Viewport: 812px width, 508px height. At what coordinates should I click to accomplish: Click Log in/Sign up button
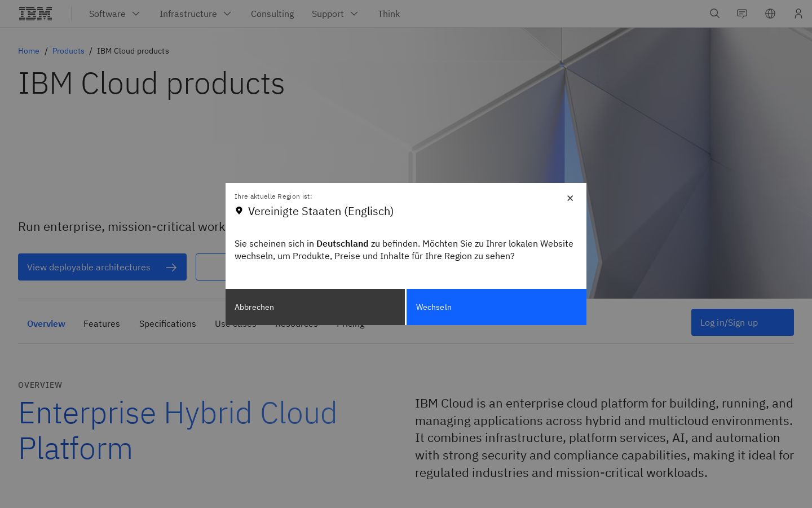(743, 322)
